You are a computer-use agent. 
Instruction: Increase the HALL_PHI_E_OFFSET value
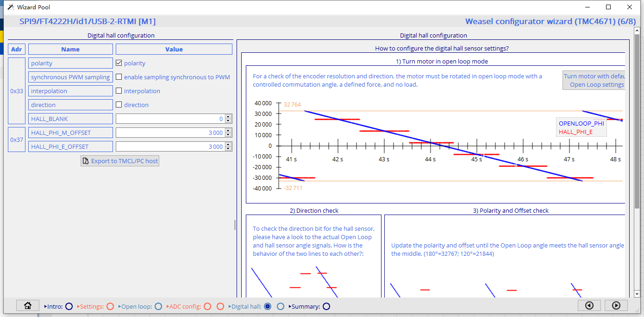coord(228,145)
